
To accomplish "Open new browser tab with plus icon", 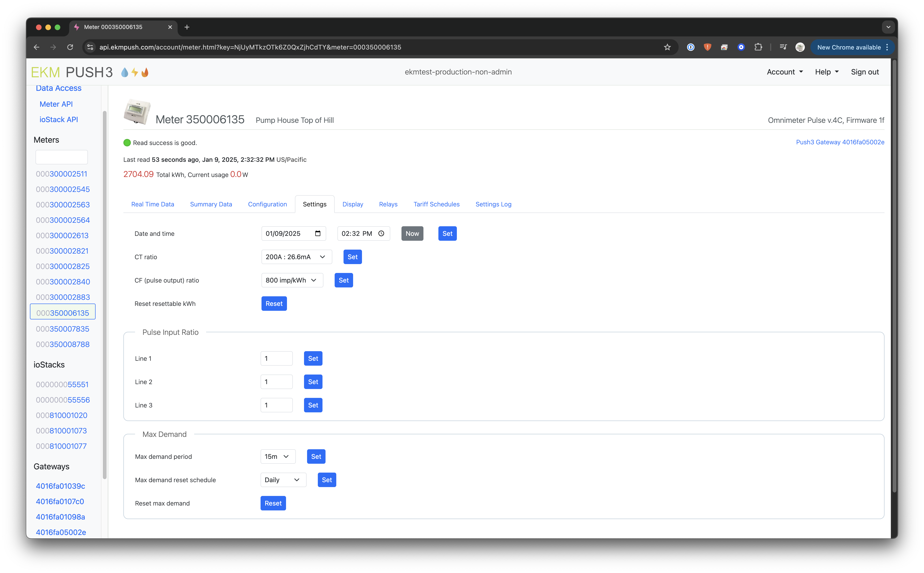I will 187,27.
